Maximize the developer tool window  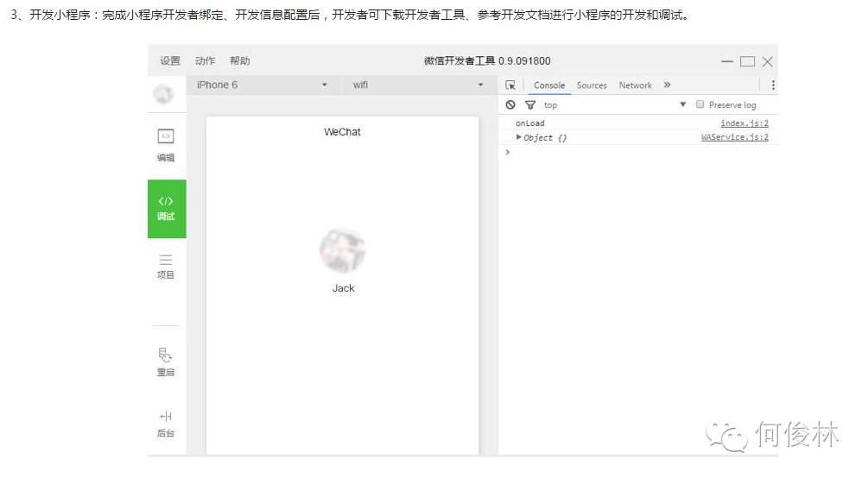tap(747, 61)
